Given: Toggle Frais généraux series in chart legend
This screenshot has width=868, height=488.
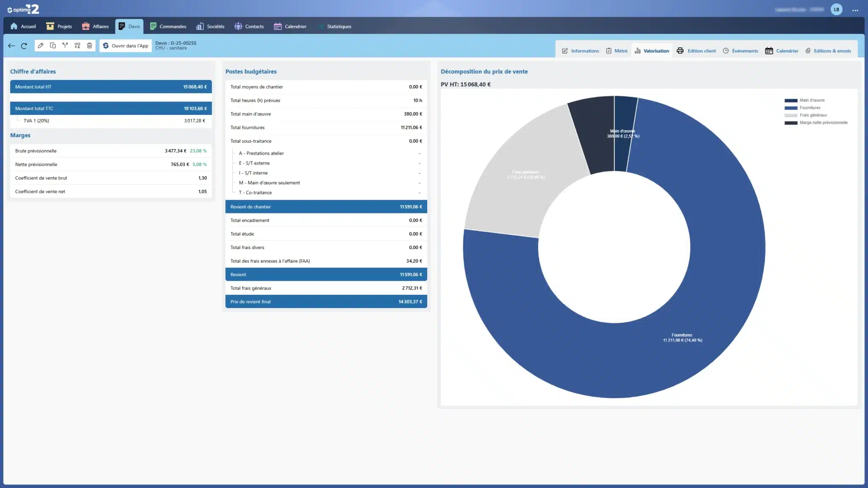Looking at the screenshot, I should click(x=812, y=115).
